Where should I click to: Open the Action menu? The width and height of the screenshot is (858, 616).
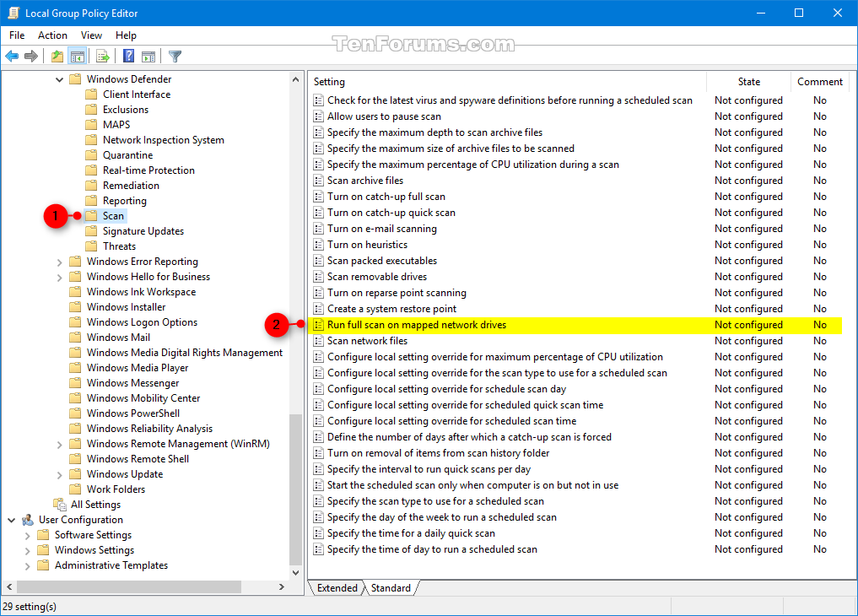(x=52, y=35)
